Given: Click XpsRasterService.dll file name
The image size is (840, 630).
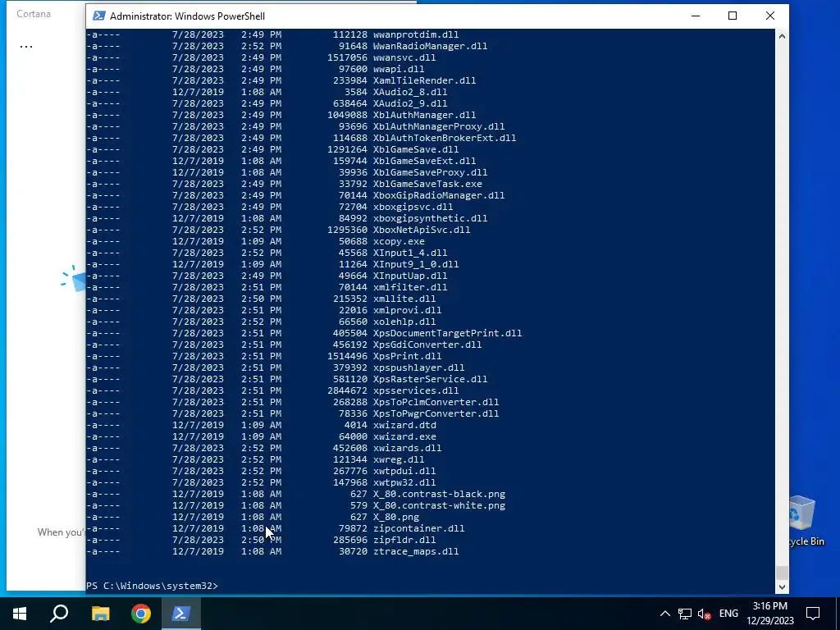Looking at the screenshot, I should point(430,379).
